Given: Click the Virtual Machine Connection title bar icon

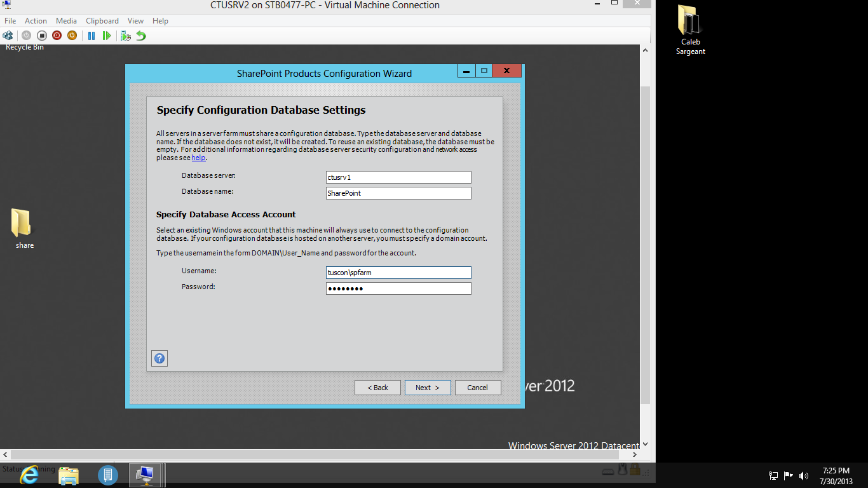Looking at the screenshot, I should tap(6, 6).
